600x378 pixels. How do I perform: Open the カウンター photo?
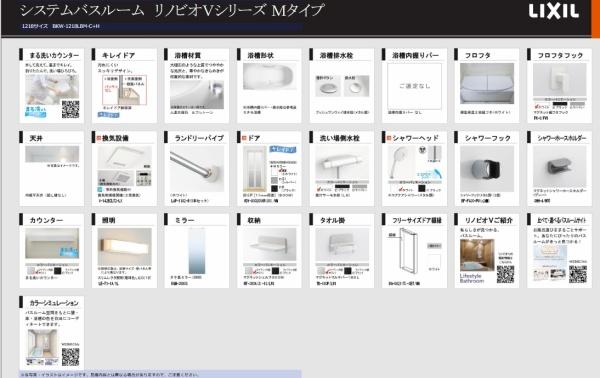tap(52, 243)
